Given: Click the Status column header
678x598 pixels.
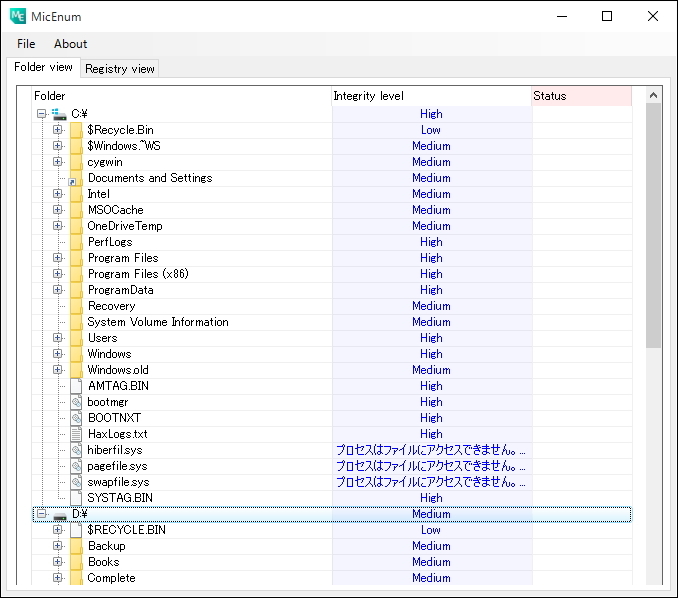Looking at the screenshot, I should click(x=581, y=96).
